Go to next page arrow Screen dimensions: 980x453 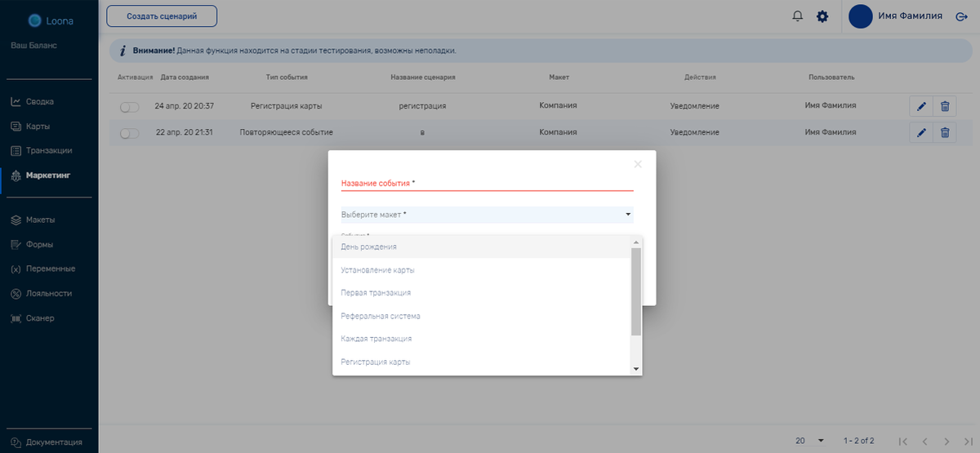pos(946,441)
